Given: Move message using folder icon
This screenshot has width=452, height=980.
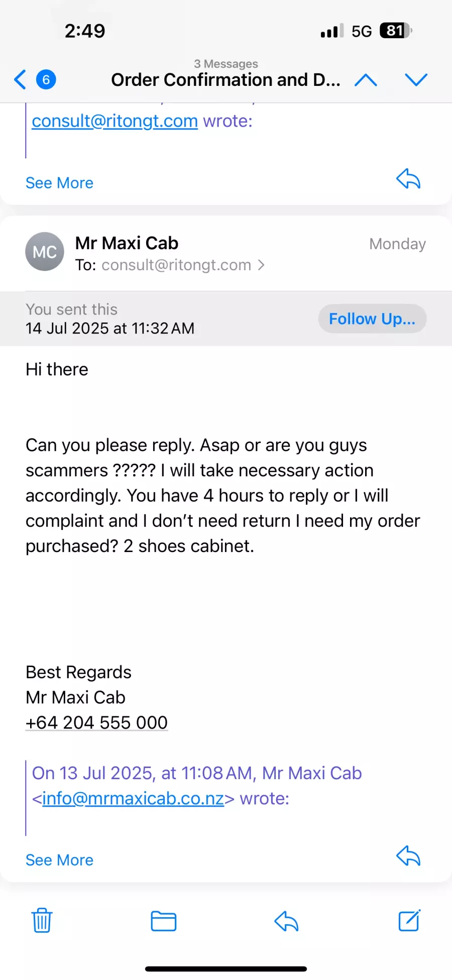Looking at the screenshot, I should pos(164,921).
